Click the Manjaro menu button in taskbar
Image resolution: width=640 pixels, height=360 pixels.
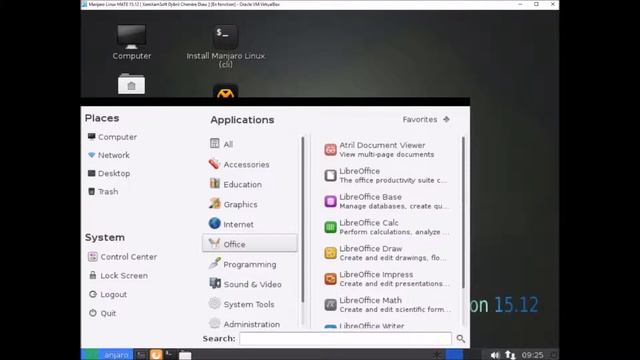(107, 355)
